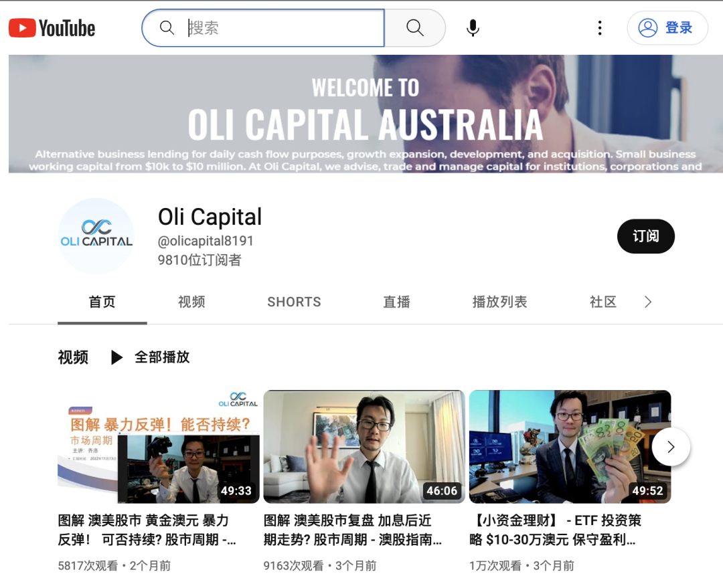The image size is (723, 588).
Task: Switch to the SHORTS tab
Action: [x=294, y=302]
